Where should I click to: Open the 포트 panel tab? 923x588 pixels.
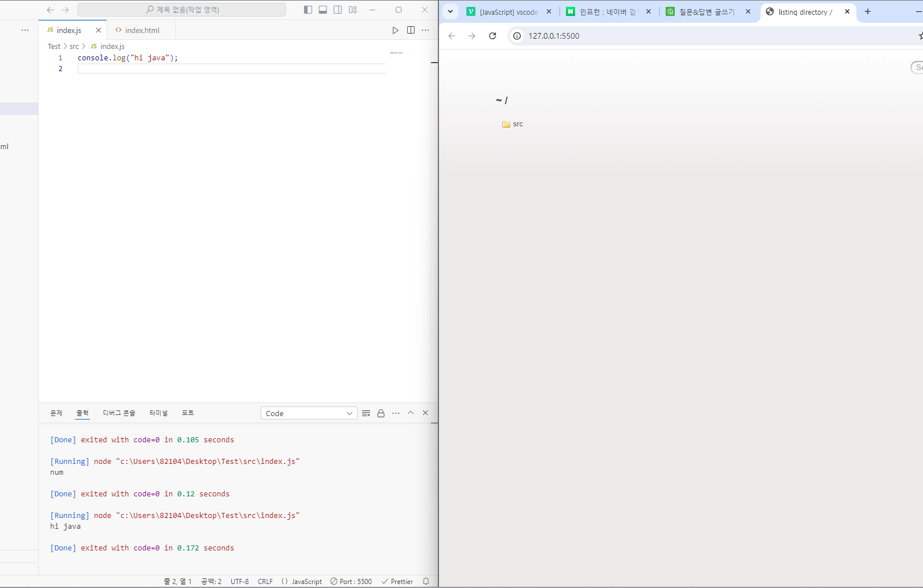(188, 413)
